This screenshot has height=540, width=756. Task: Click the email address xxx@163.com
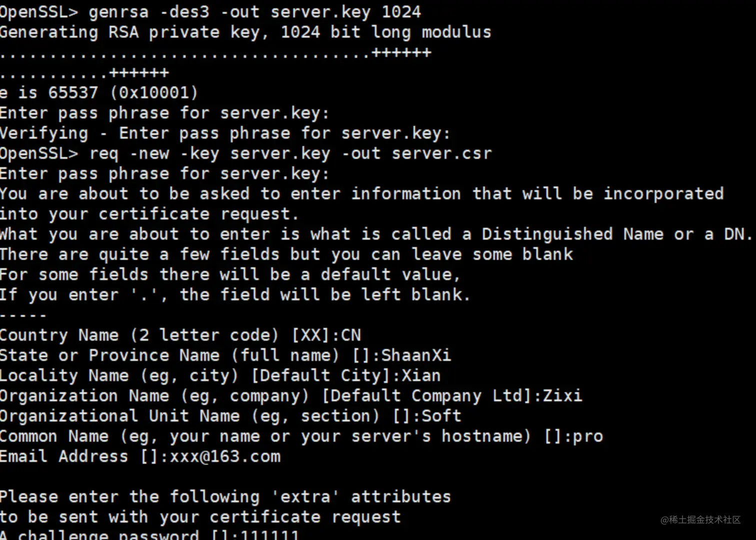225,456
